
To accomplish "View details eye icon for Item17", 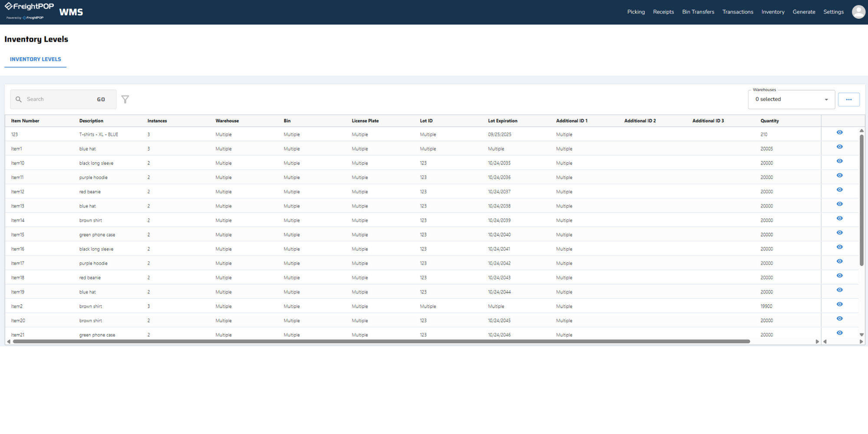I will (x=840, y=261).
